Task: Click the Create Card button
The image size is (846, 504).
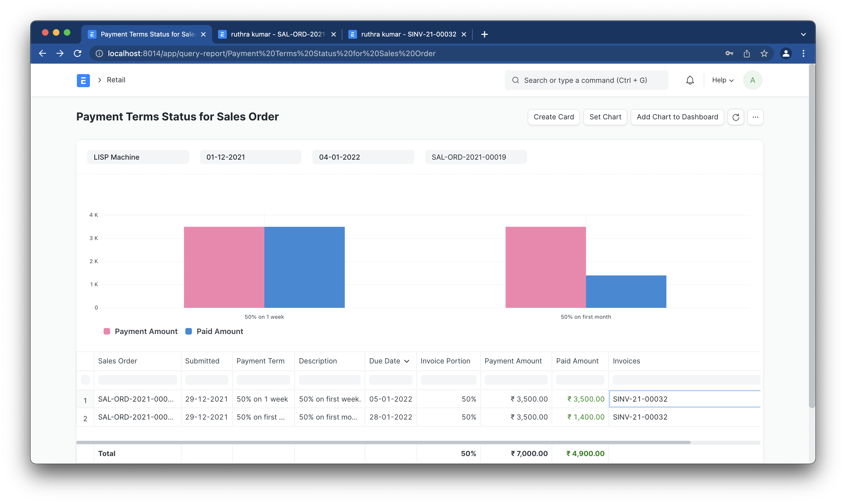Action: (554, 117)
